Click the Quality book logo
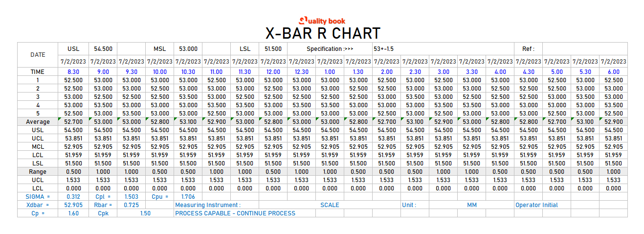Screen dimensions: 644x234 [x=322, y=21]
